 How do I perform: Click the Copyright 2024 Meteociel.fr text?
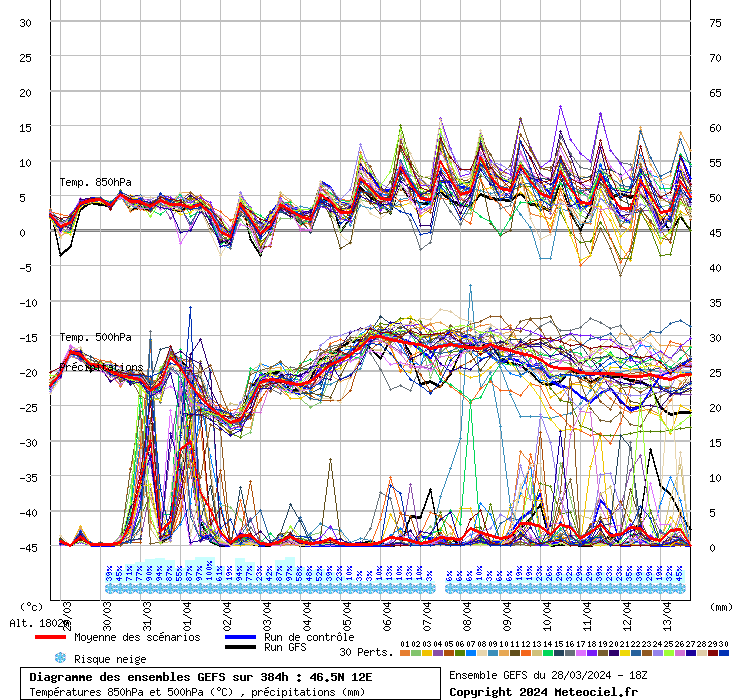coord(543,692)
